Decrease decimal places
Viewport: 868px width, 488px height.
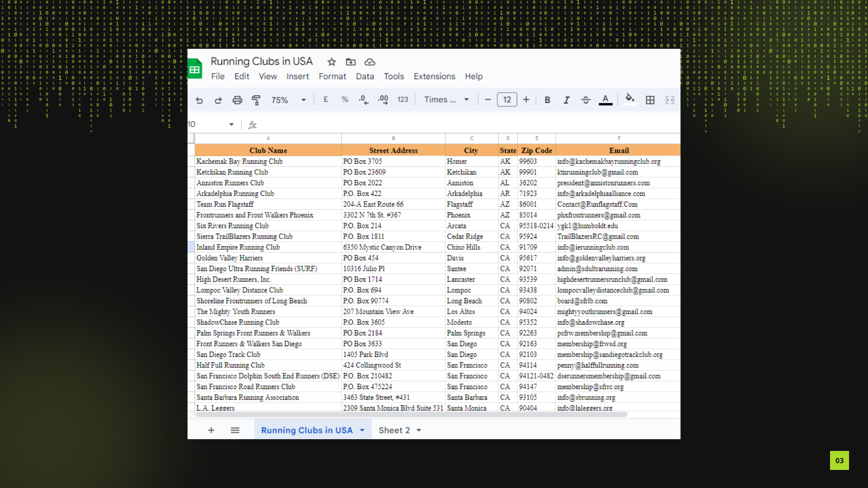point(363,100)
